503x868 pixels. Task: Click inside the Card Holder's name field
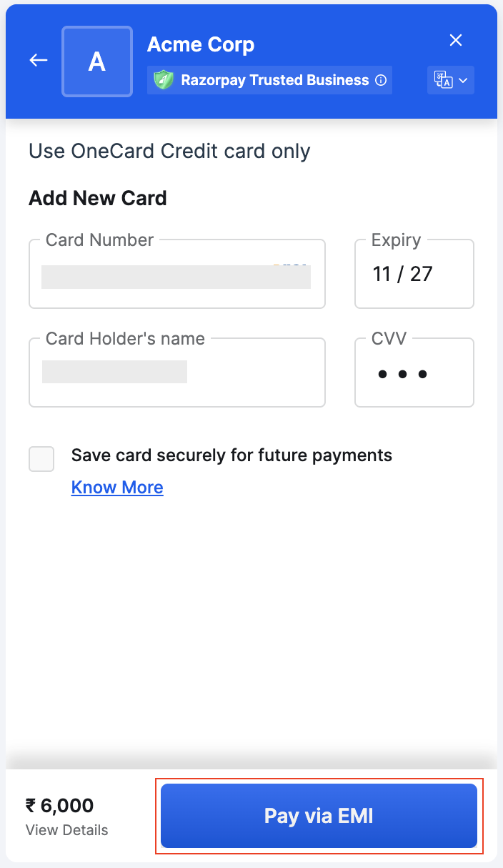tap(177, 373)
